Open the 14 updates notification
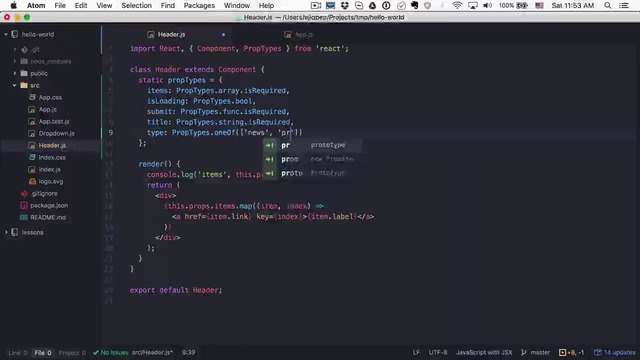640x360 pixels. pos(615,353)
